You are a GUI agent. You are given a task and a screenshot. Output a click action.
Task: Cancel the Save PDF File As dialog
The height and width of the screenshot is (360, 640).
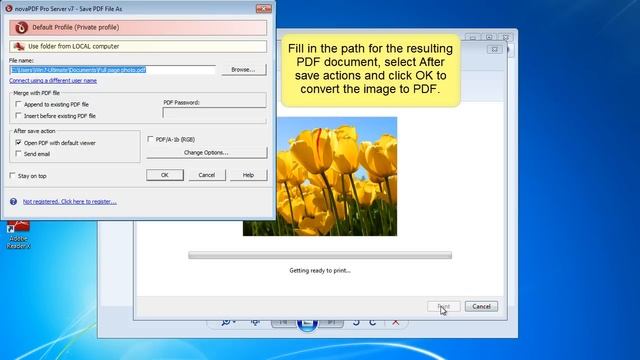[x=207, y=175]
